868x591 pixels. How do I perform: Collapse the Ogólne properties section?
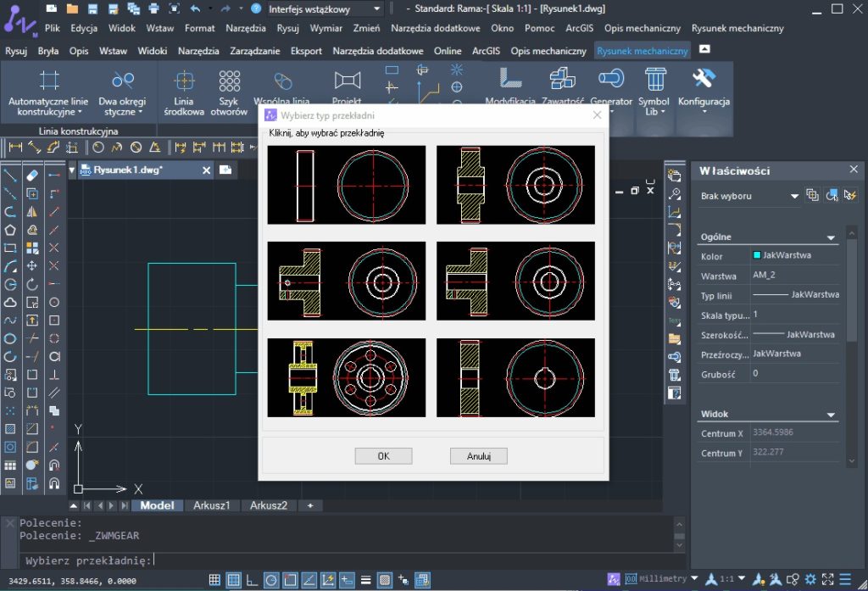click(x=832, y=237)
